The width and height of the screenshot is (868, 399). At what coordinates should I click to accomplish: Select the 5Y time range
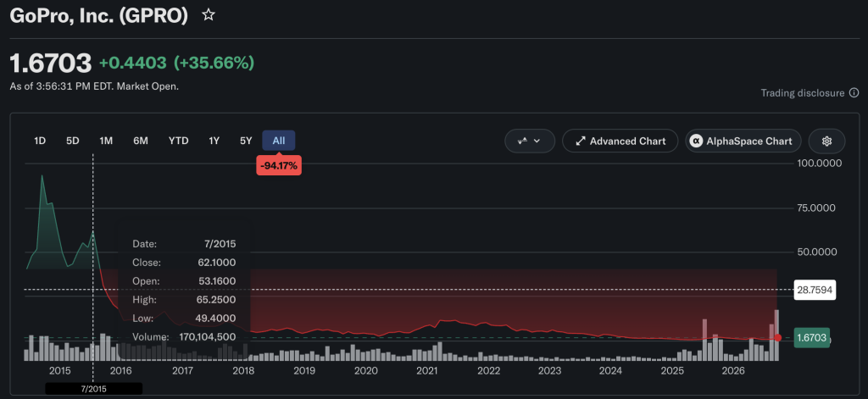(246, 141)
